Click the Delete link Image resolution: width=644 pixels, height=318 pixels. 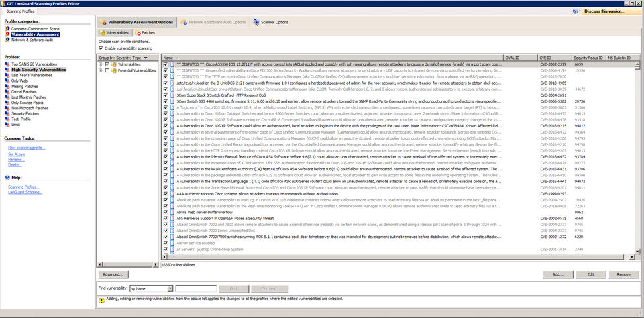pyautogui.click(x=15, y=164)
